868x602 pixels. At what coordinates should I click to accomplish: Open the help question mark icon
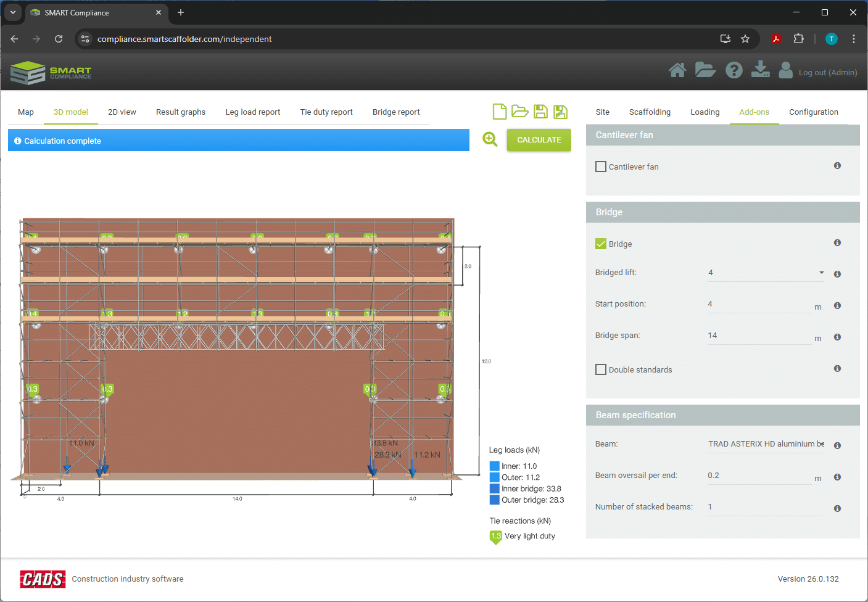click(734, 71)
